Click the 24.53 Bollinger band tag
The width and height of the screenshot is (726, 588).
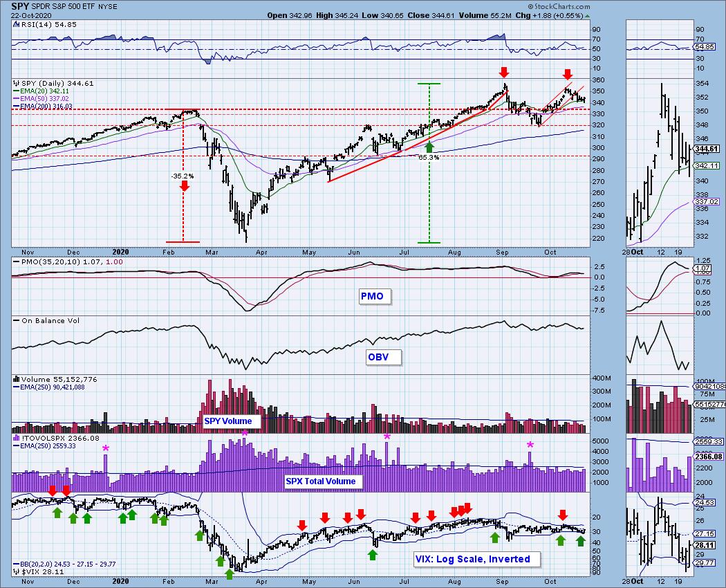tap(705, 502)
